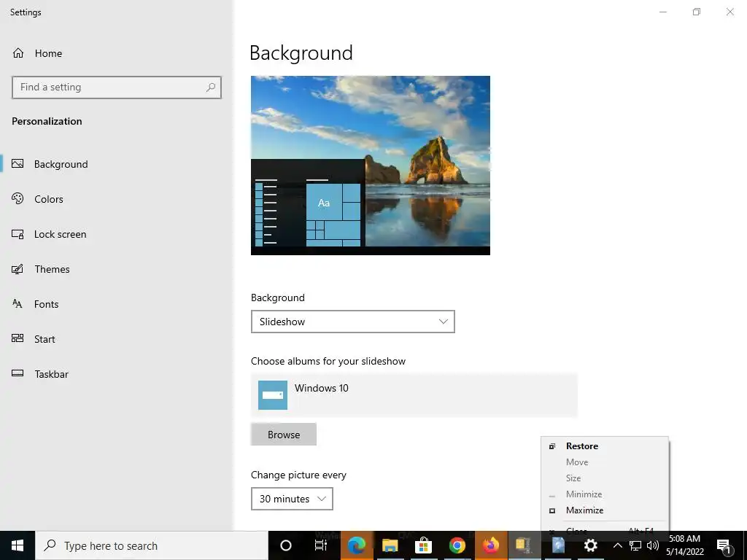Screen dimensions: 747x560
Task: Open Cortana from the taskbar
Action: pyautogui.click(x=285, y=545)
